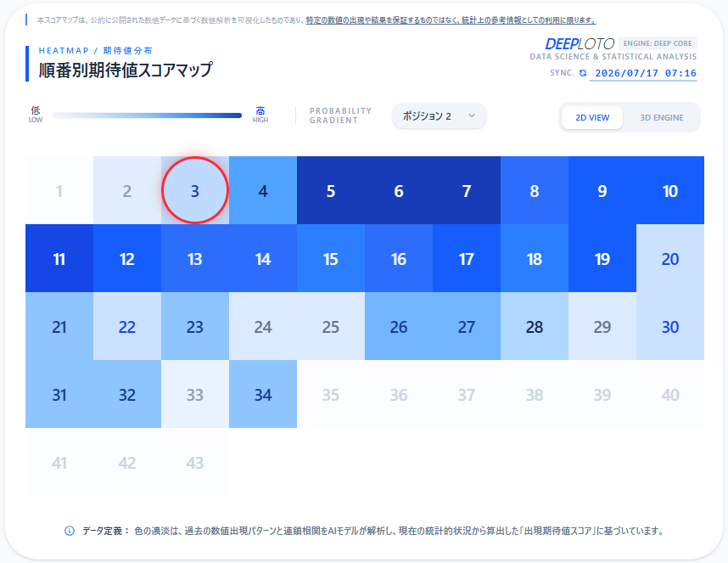Select heatmap cell number 18
Viewport: 728px width, 563px height.
tap(535, 258)
